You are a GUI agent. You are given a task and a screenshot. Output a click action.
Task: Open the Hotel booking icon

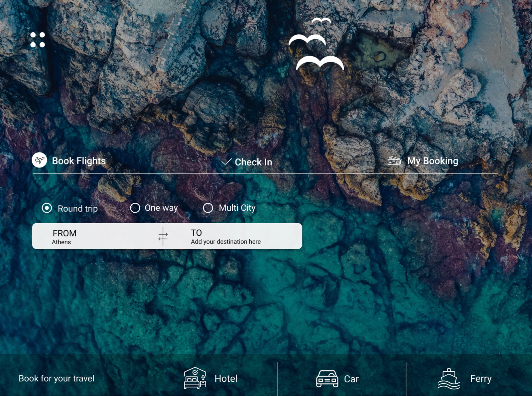click(195, 378)
